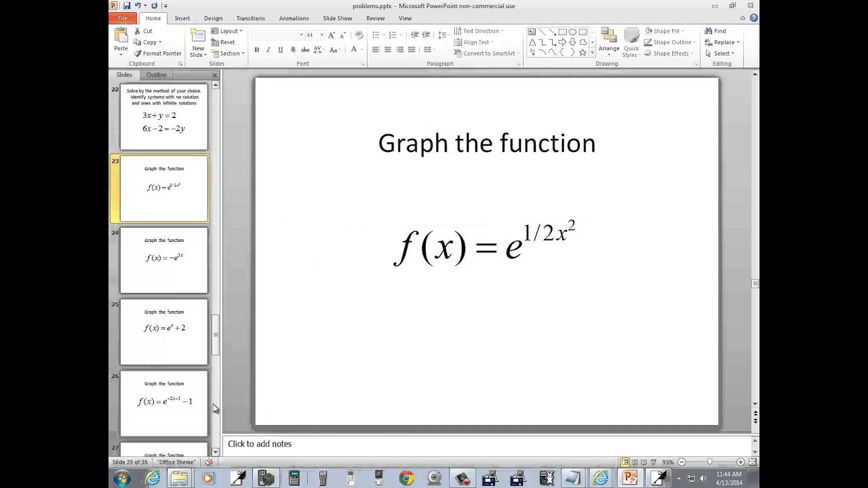Open PowerPoint Help question mark icon
The image size is (868, 488).
click(754, 18)
